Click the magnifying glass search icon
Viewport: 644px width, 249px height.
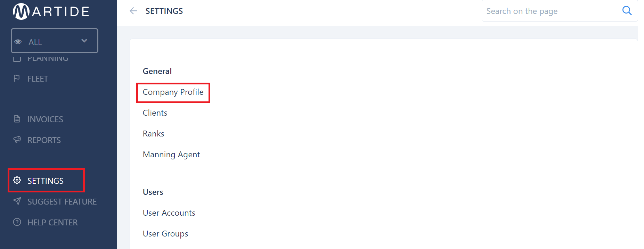627,11
